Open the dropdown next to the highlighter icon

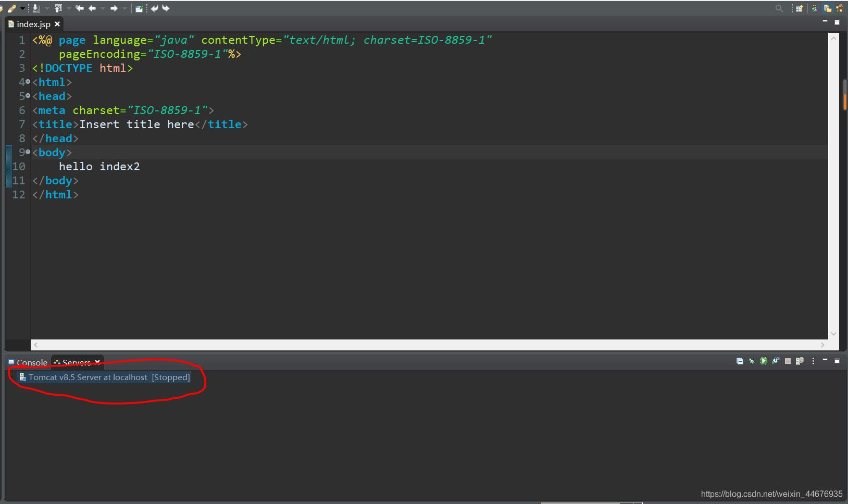click(22, 8)
